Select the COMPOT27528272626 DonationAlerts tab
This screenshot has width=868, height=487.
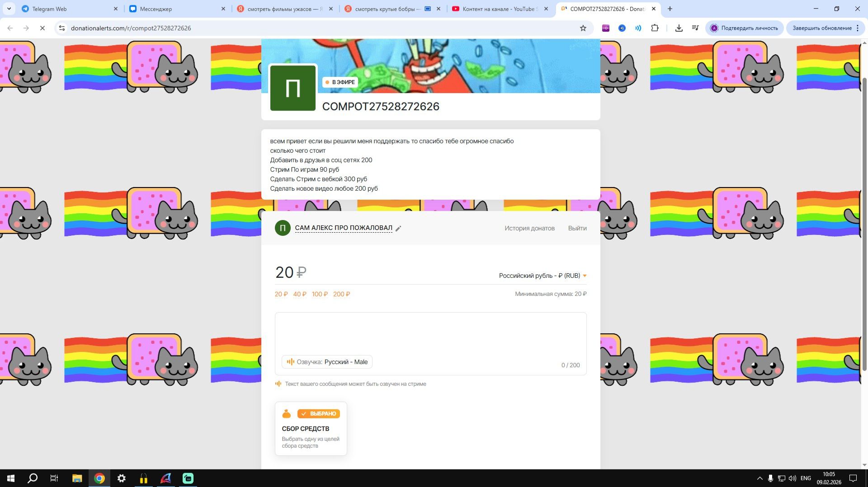click(x=608, y=9)
